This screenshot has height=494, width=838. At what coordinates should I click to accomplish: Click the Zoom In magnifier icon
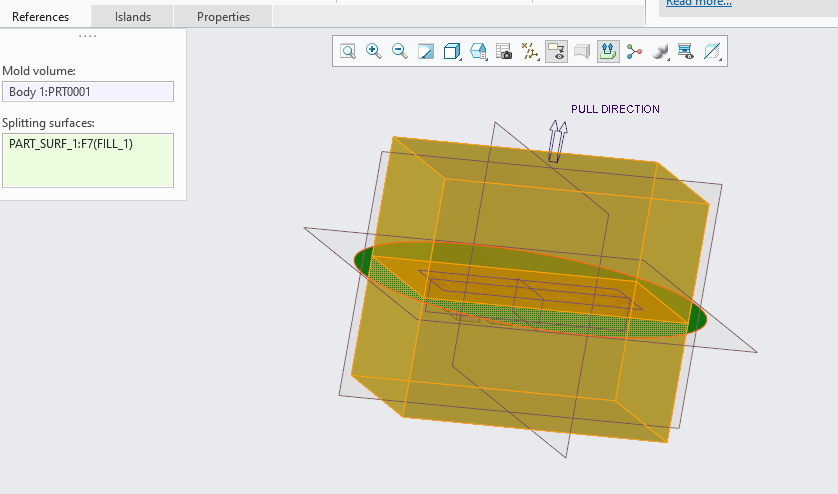click(x=374, y=51)
